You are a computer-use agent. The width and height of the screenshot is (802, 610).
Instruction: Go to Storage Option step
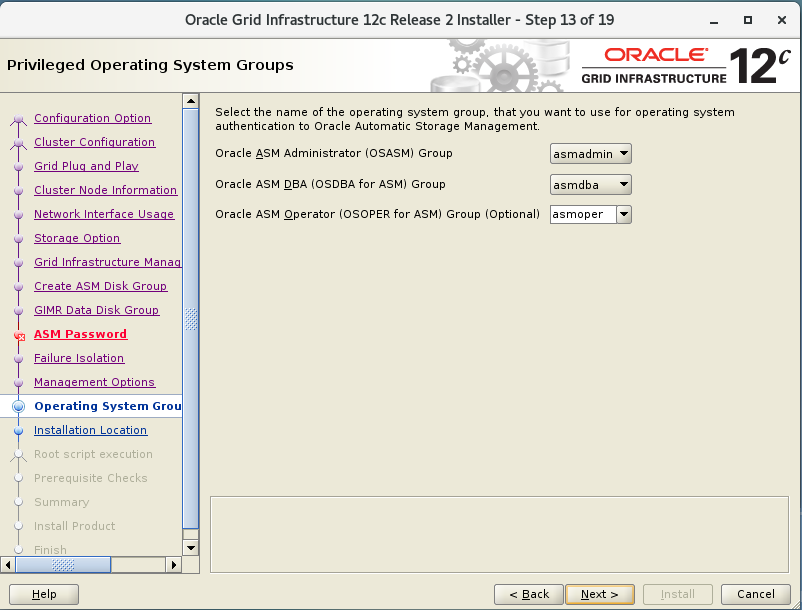point(77,238)
